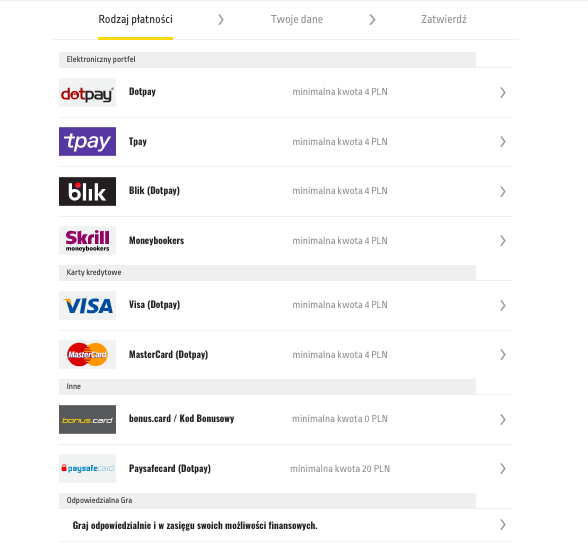The width and height of the screenshot is (588, 556).
Task: Click the bonus.card logo
Action: (87, 420)
